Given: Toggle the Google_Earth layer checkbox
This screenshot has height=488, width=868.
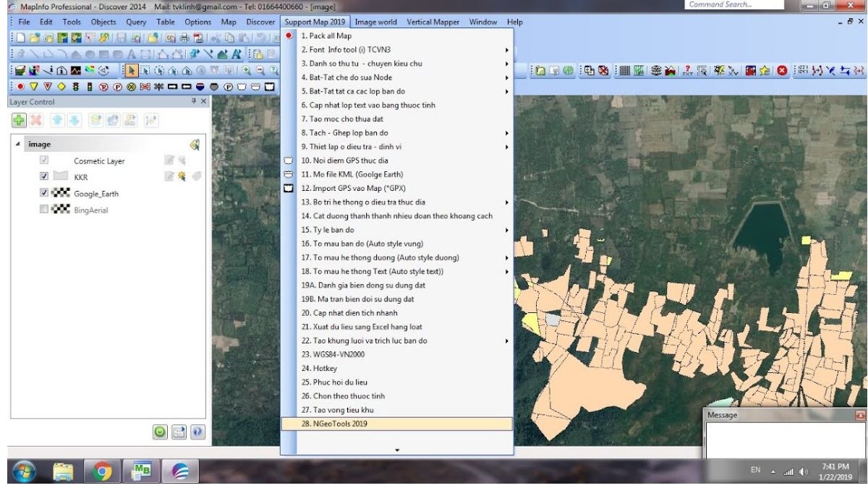Looking at the screenshot, I should (44, 193).
